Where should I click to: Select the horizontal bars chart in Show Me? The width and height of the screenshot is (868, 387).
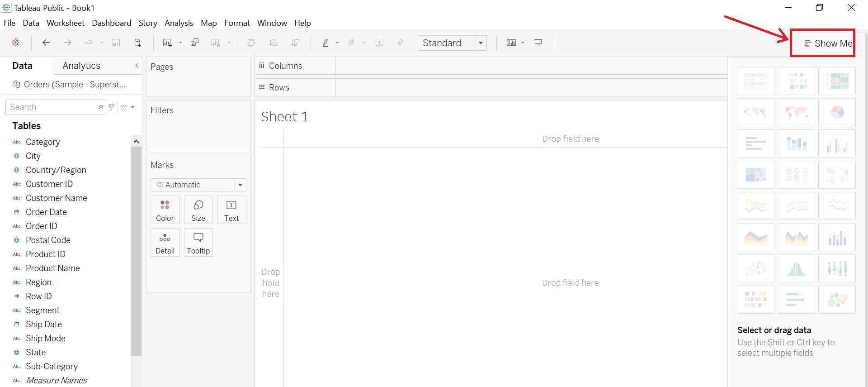click(x=755, y=143)
